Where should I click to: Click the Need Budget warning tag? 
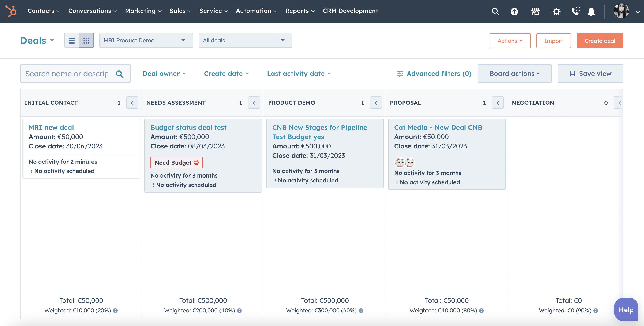point(176,163)
